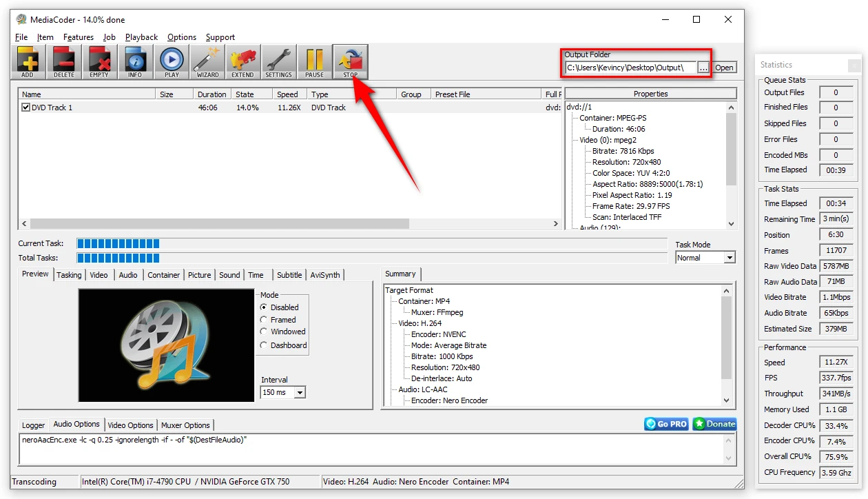The image size is (868, 499).
Task: Click the DELETE toolbar icon
Action: [63, 62]
